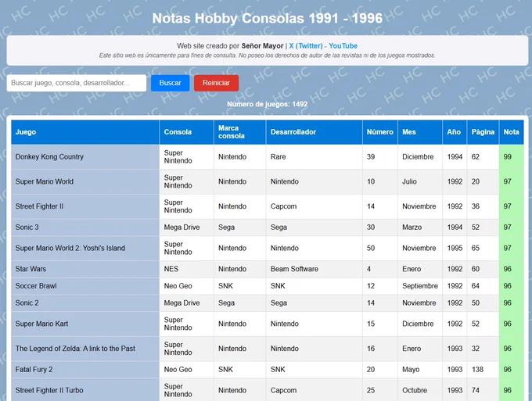Select the Street Fighter II game cell
The height and width of the screenshot is (401, 532).
pos(85,206)
